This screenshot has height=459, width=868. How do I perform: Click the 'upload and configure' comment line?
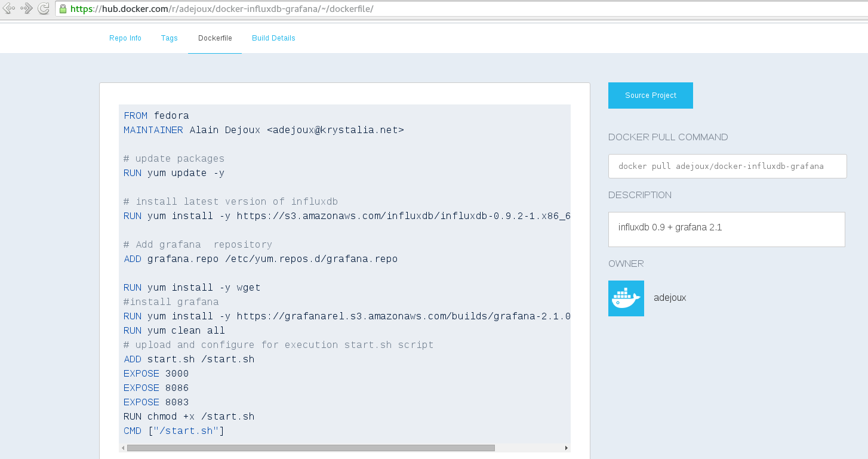point(279,345)
